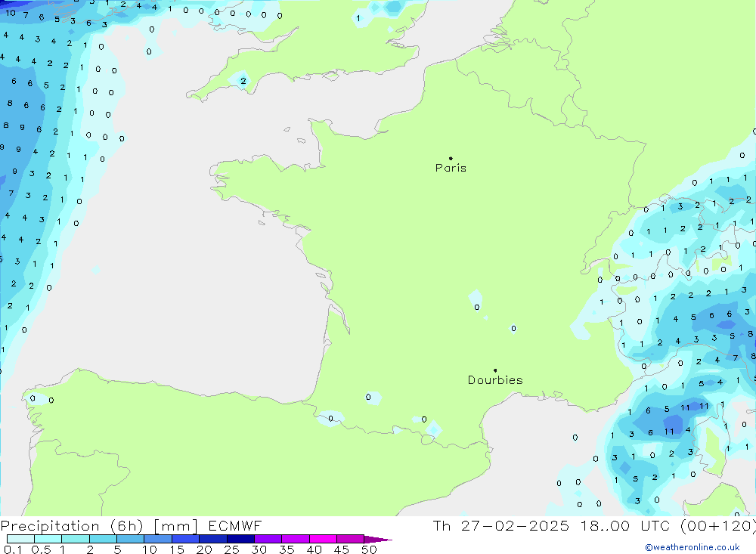This screenshot has height=554, width=756.
Task: Open the weatheronline.co.uk copyright link
Action: click(x=692, y=547)
